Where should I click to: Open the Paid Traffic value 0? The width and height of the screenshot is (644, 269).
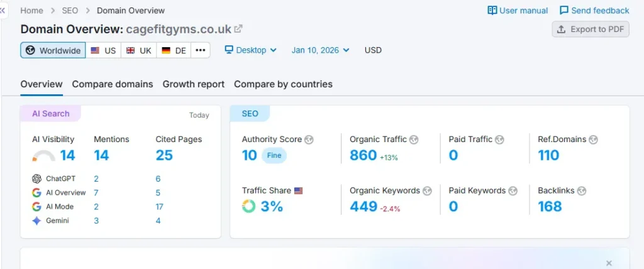(453, 155)
